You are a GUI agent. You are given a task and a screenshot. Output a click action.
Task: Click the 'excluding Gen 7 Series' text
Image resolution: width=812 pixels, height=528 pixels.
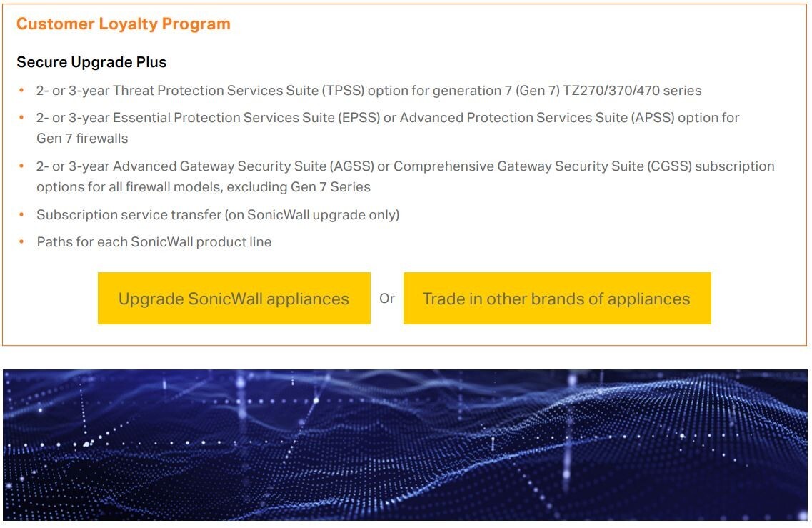tap(300, 187)
